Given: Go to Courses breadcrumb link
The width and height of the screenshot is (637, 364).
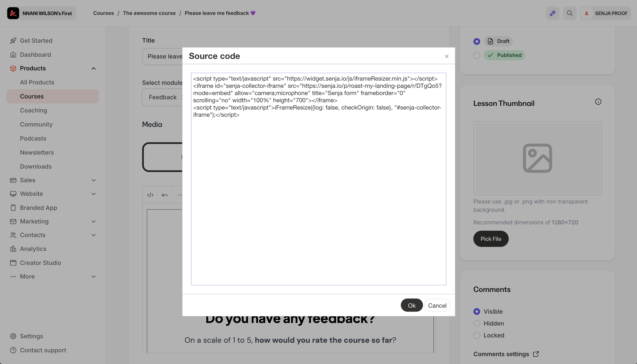Looking at the screenshot, I should [103, 13].
